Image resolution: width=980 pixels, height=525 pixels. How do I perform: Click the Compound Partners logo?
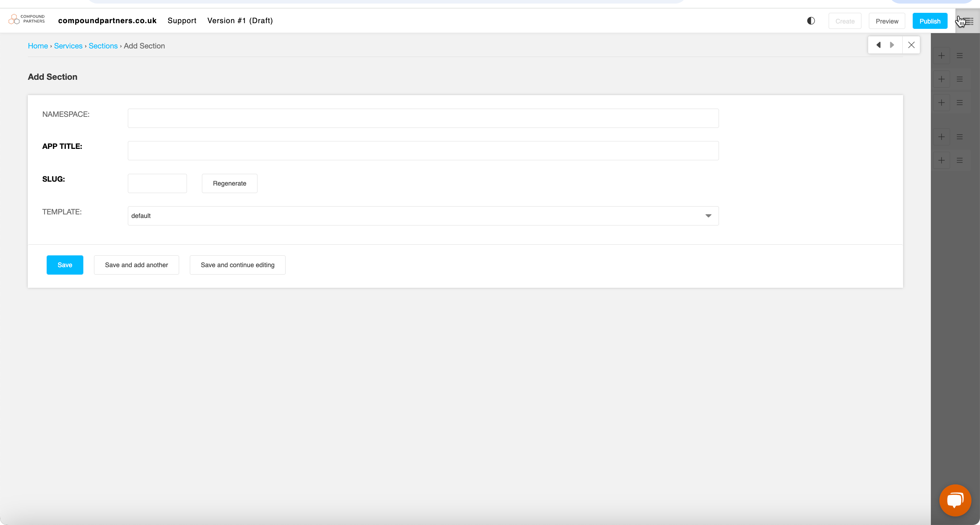(x=27, y=19)
